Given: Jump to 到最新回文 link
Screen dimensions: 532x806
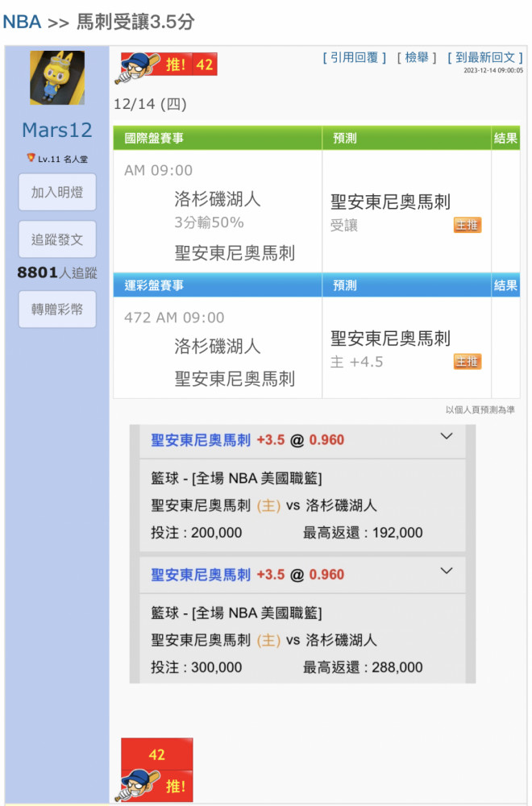Looking at the screenshot, I should click(484, 57).
